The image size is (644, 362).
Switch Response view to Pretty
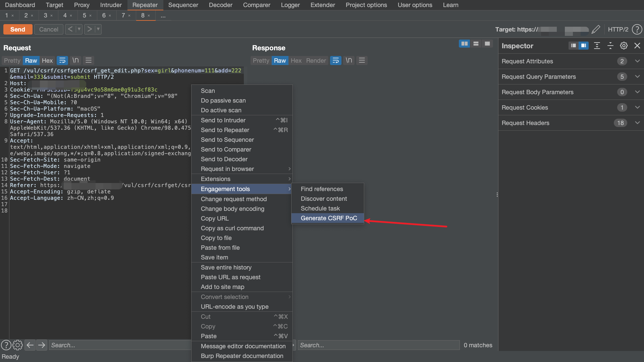(261, 60)
